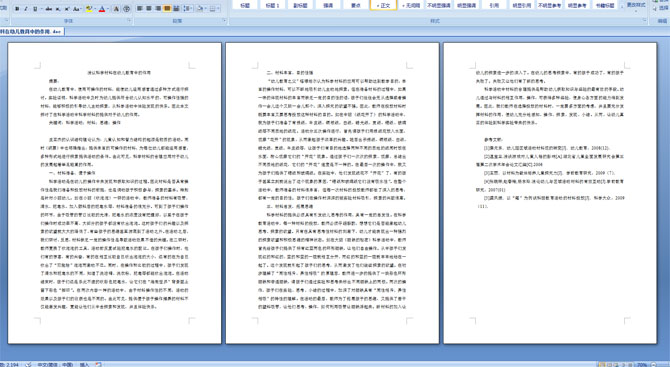Apply strikethrough to text
Screen dimensions: 670x367
click(49, 9)
